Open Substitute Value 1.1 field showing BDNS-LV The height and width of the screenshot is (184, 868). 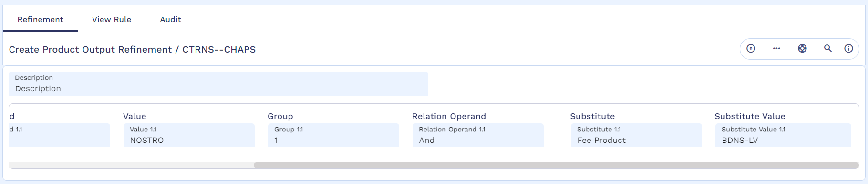click(783, 135)
